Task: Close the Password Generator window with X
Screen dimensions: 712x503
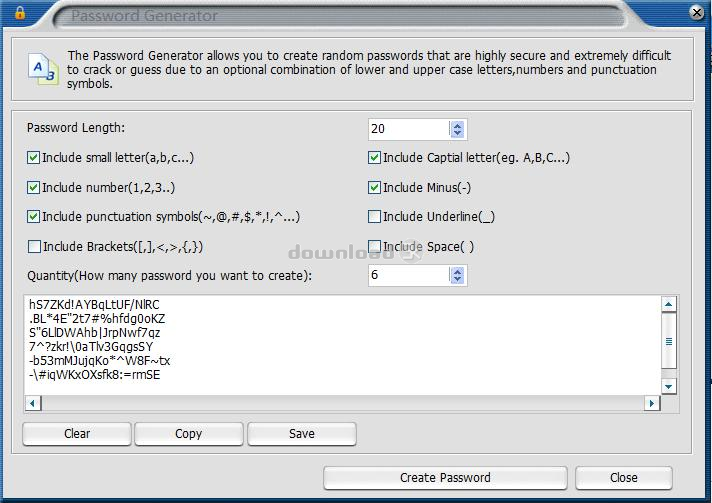Action: click(696, 12)
